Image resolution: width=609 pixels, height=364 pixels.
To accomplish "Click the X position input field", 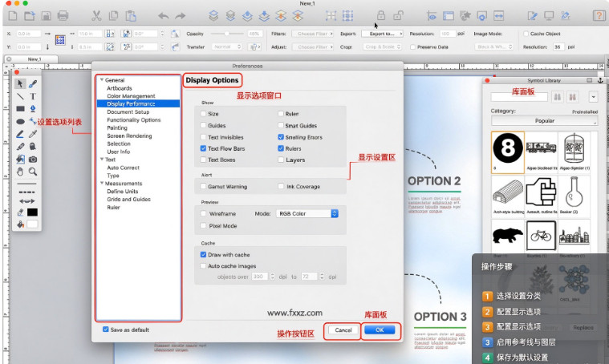I will (29, 34).
